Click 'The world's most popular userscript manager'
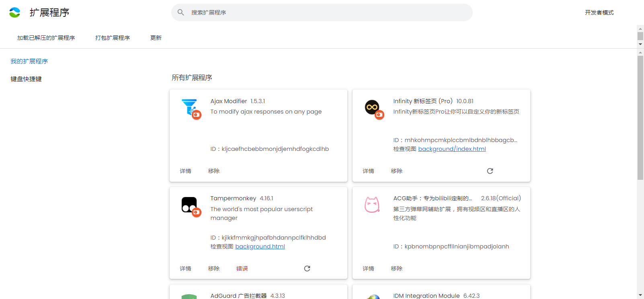The image size is (644, 299). pos(262,214)
